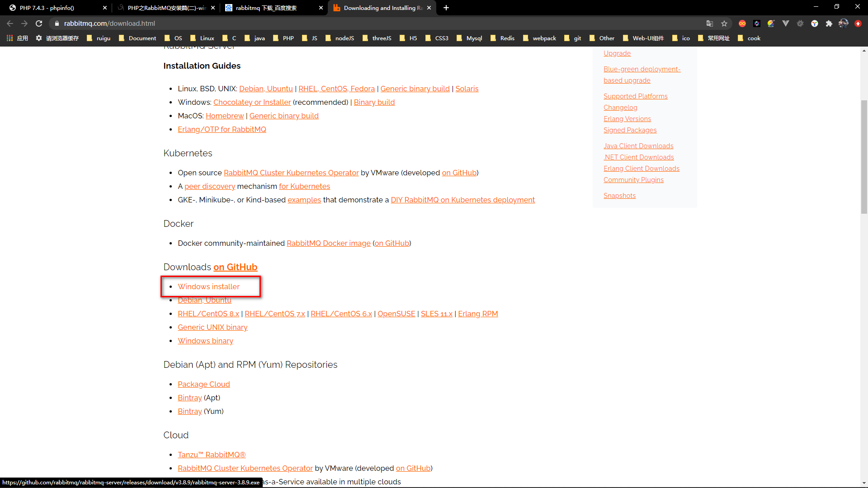Reload the page with the refresh icon
The width and height of the screenshot is (868, 488).
pos(39,23)
